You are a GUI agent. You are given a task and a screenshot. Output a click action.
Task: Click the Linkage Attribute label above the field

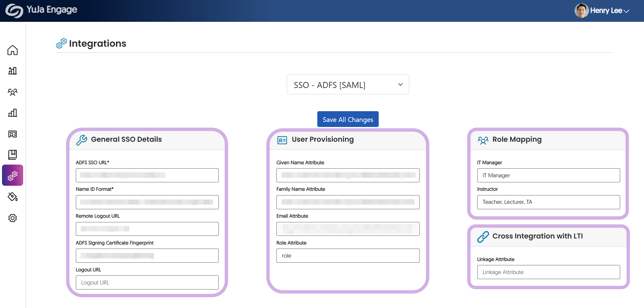click(x=496, y=259)
